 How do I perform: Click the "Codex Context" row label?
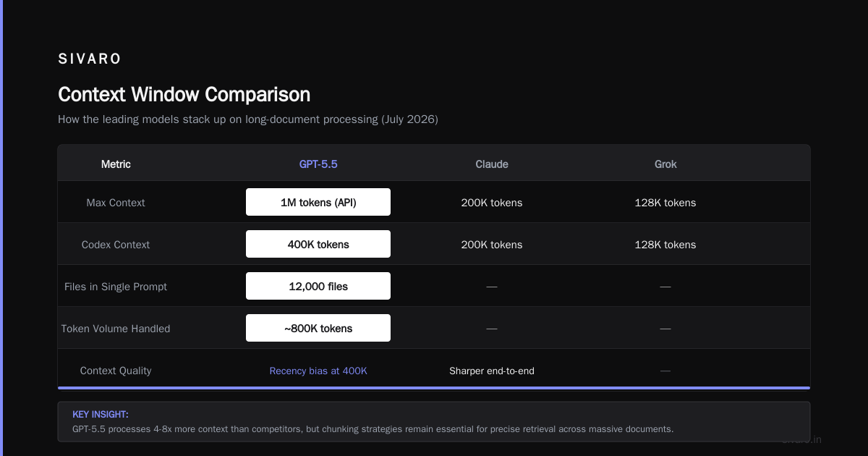[x=116, y=245]
